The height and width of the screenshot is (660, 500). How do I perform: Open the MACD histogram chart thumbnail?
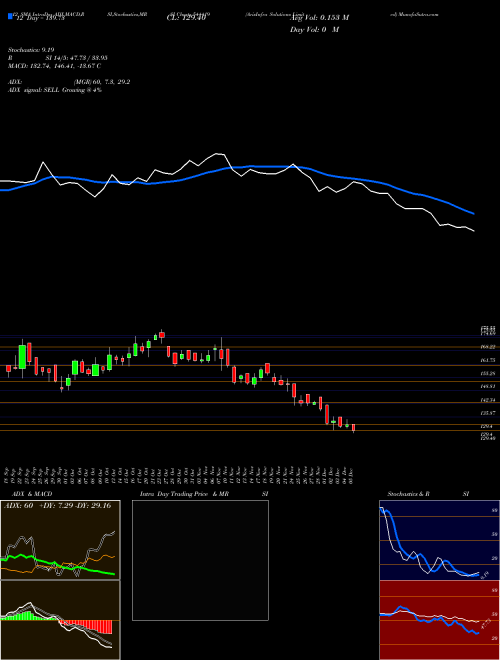click(x=60, y=620)
